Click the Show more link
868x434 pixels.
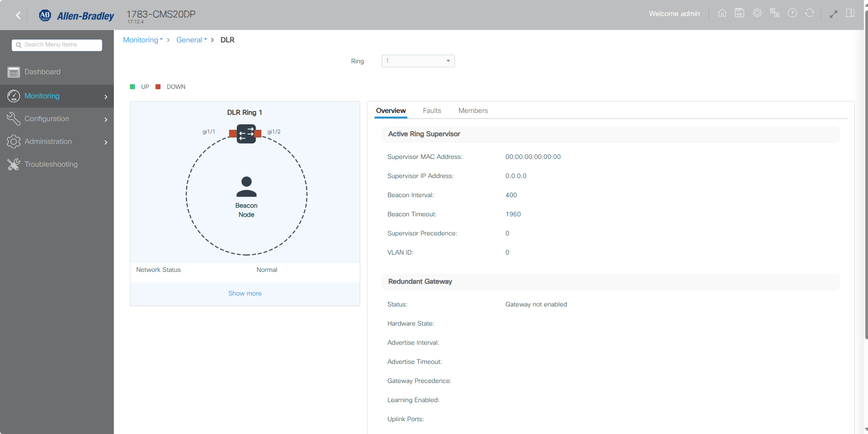(245, 294)
